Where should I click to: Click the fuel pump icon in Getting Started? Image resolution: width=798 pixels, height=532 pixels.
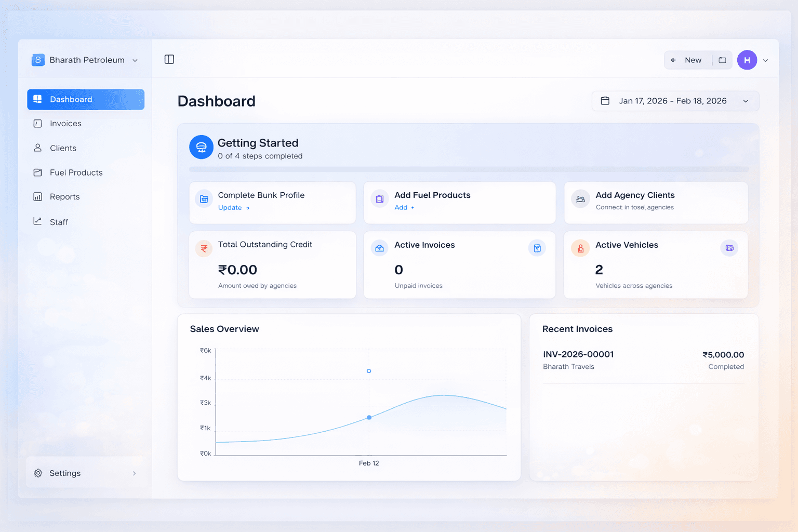(x=201, y=147)
